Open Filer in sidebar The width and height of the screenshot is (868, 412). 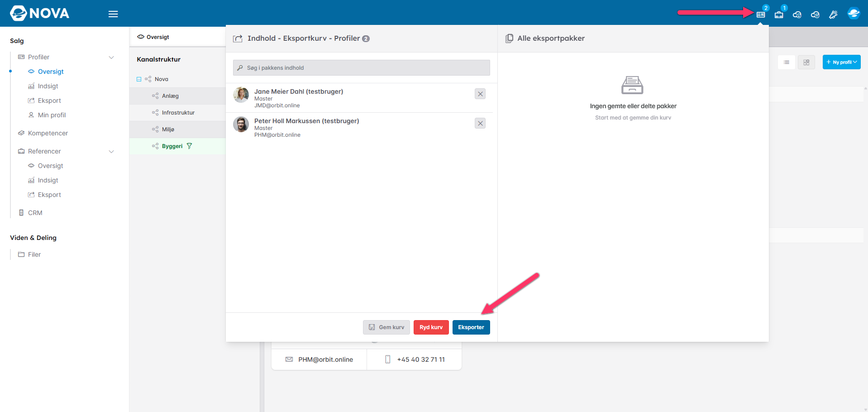(34, 254)
